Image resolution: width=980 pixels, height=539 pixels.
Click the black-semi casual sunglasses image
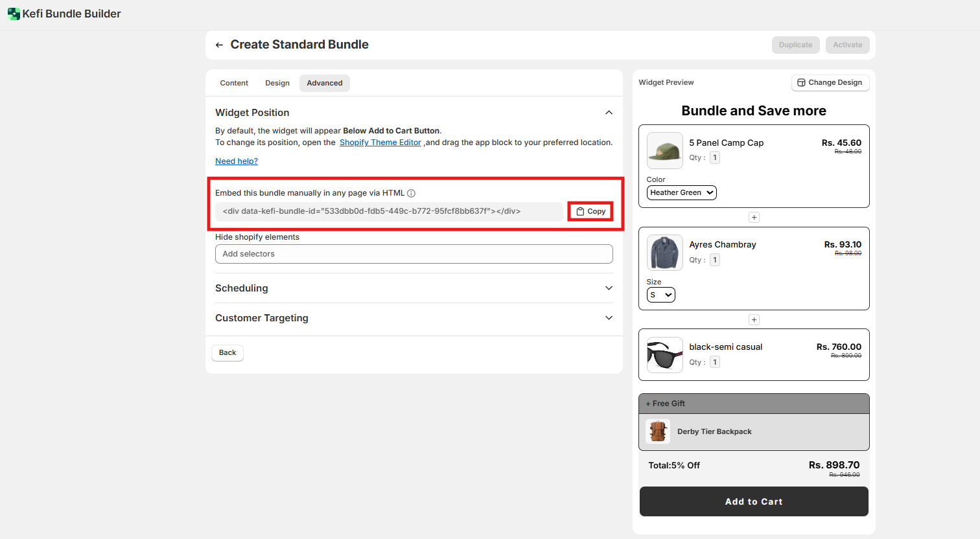pos(664,355)
